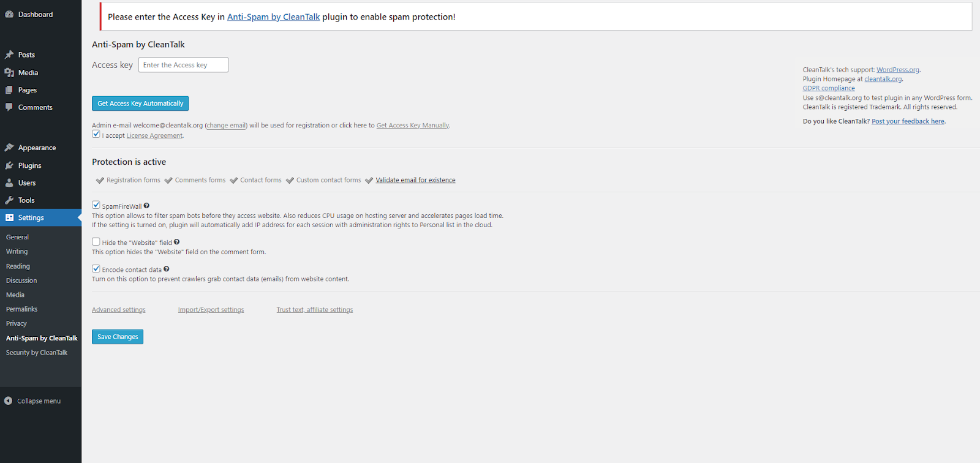Click the Registration forms checkmark icon
Viewport: 980px width, 463px height.
(100, 180)
